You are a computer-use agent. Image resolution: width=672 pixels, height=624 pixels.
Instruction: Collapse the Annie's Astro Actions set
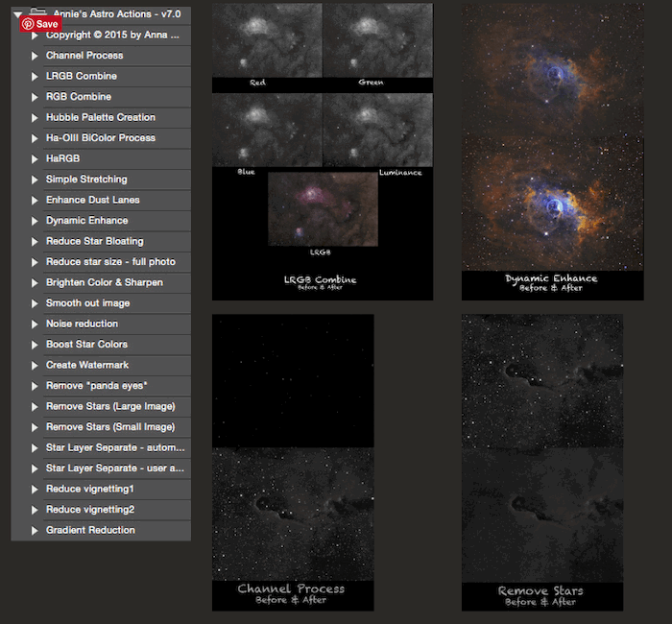click(x=18, y=14)
